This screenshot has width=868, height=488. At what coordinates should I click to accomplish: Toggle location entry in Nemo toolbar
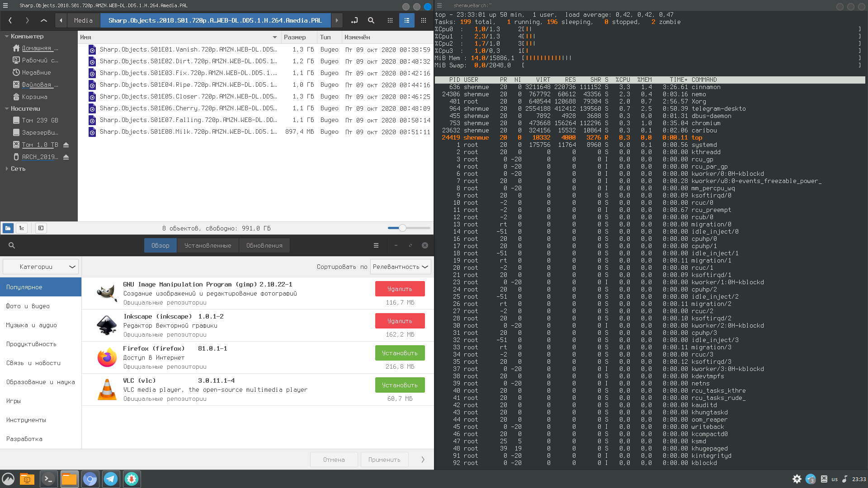click(354, 20)
